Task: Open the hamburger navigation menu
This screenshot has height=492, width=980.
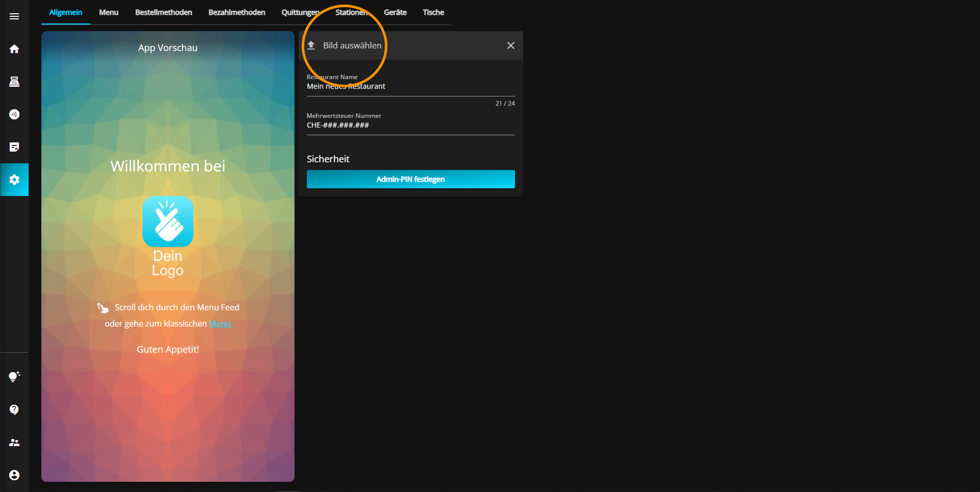Action: (14, 16)
